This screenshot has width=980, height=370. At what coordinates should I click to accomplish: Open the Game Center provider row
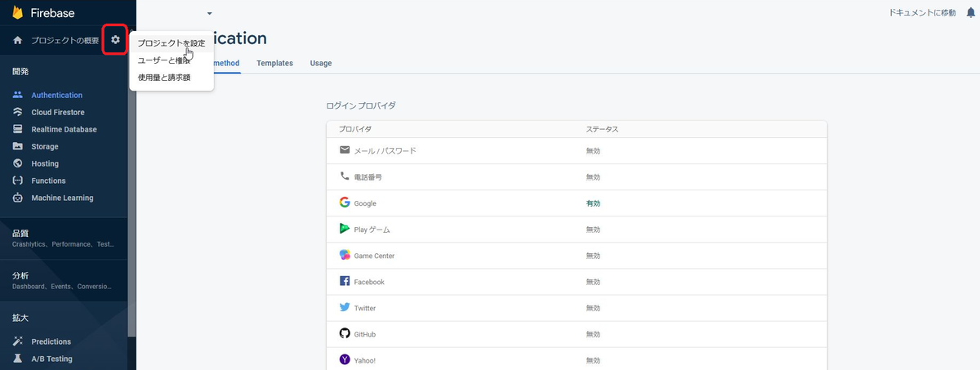577,255
